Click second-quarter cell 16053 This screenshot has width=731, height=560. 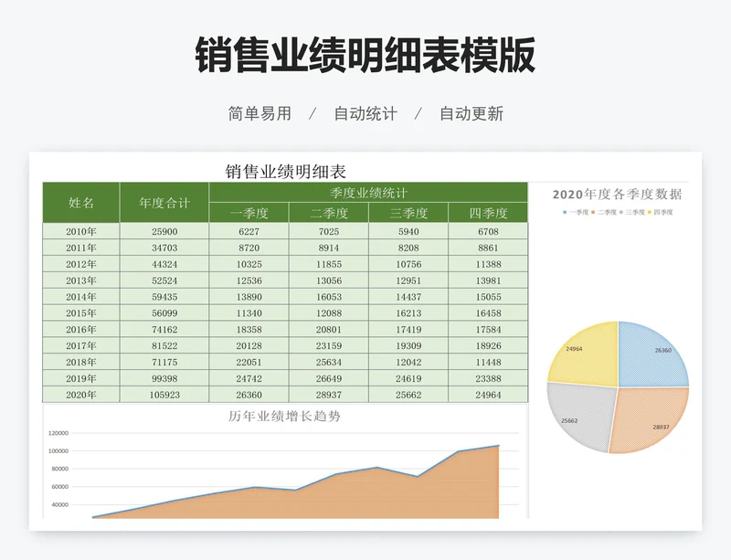point(329,297)
